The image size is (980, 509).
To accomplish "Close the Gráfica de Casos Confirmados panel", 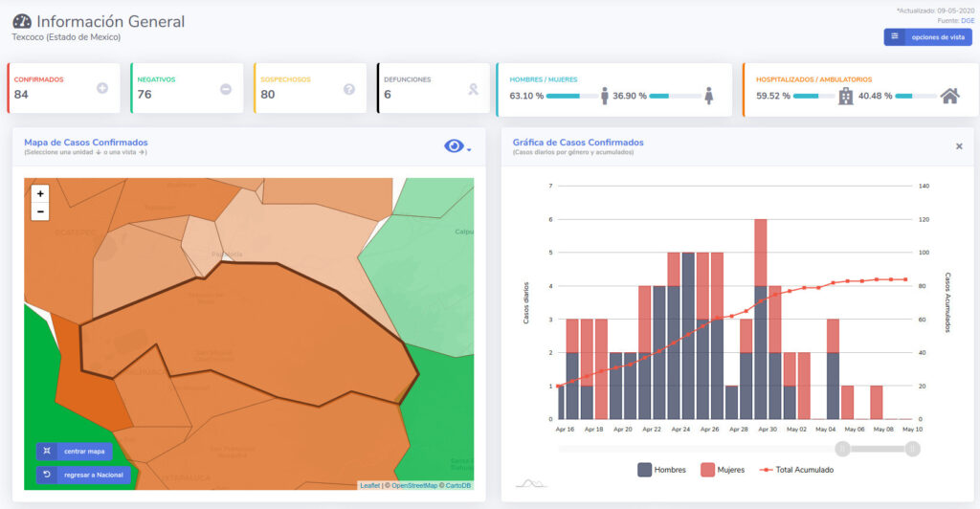I will click(x=959, y=146).
